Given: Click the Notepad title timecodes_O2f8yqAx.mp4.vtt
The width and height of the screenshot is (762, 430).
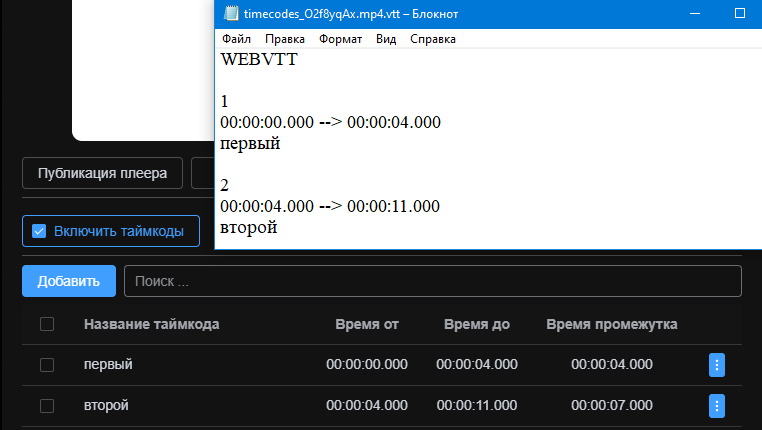Looking at the screenshot, I should coord(322,14).
